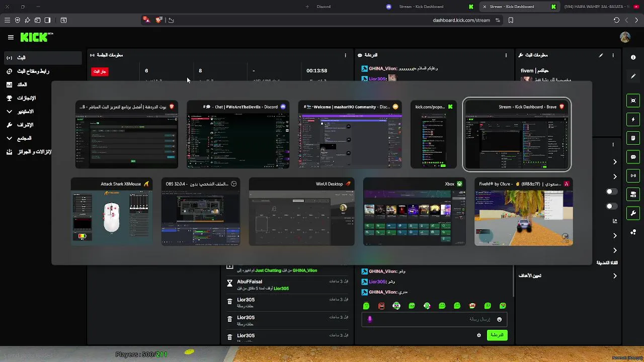Open the emoji picker in message box
The width and height of the screenshot is (644, 362).
click(x=499, y=319)
